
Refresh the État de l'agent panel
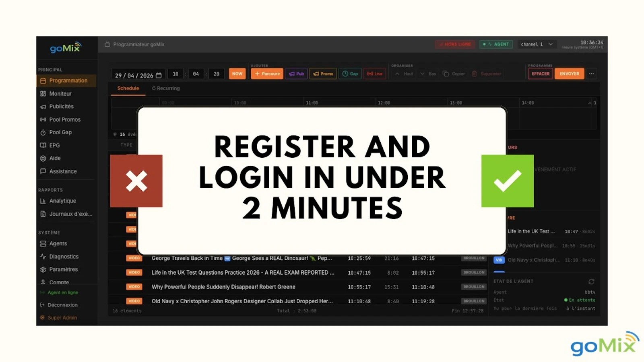[x=591, y=281]
